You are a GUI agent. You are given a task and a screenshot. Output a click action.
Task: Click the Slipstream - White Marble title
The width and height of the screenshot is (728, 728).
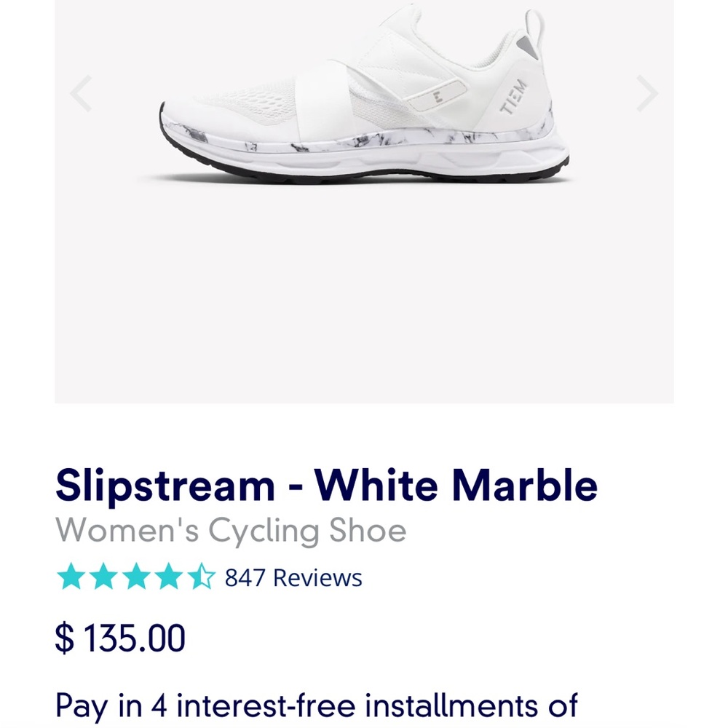click(326, 486)
